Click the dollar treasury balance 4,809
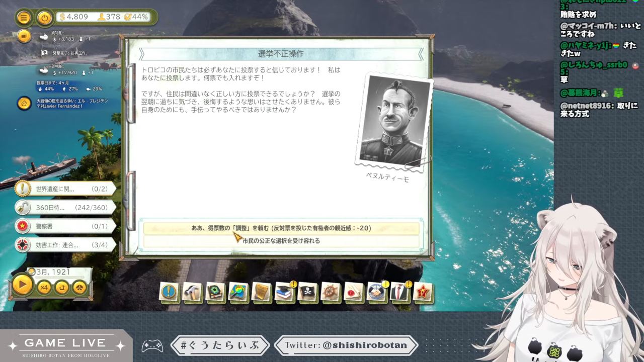 pos(73,17)
